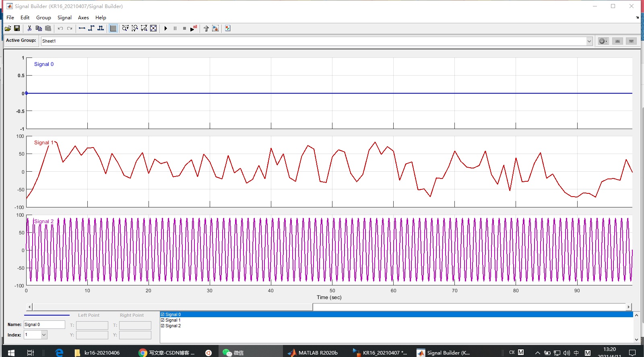Viewport: 644px width, 357px height.
Task: Open the Help menu
Action: coord(101,17)
